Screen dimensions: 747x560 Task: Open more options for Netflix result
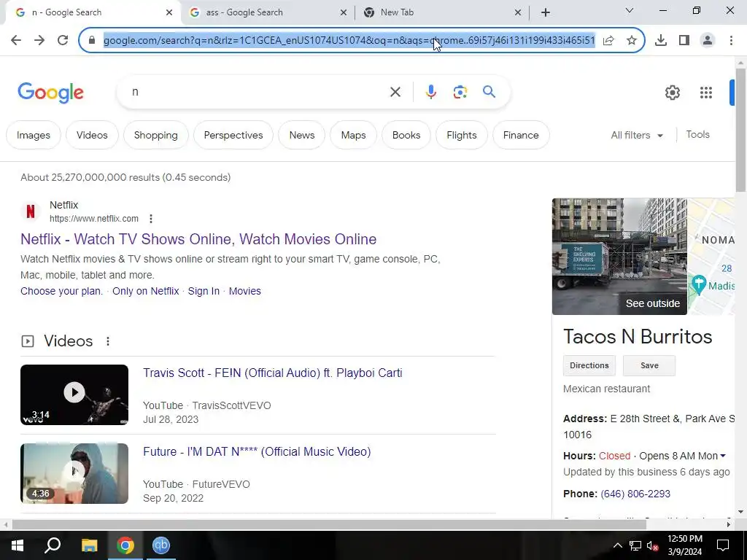[x=151, y=219]
